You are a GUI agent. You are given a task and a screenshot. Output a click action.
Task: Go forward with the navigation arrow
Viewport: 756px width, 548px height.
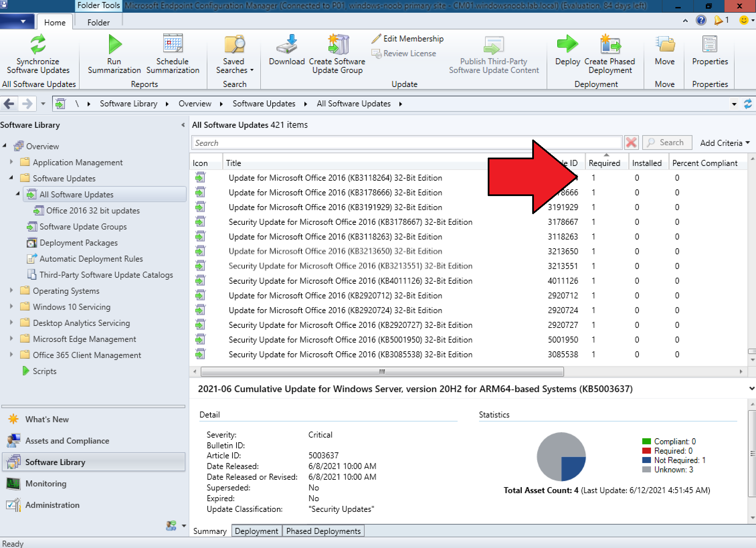click(x=27, y=104)
